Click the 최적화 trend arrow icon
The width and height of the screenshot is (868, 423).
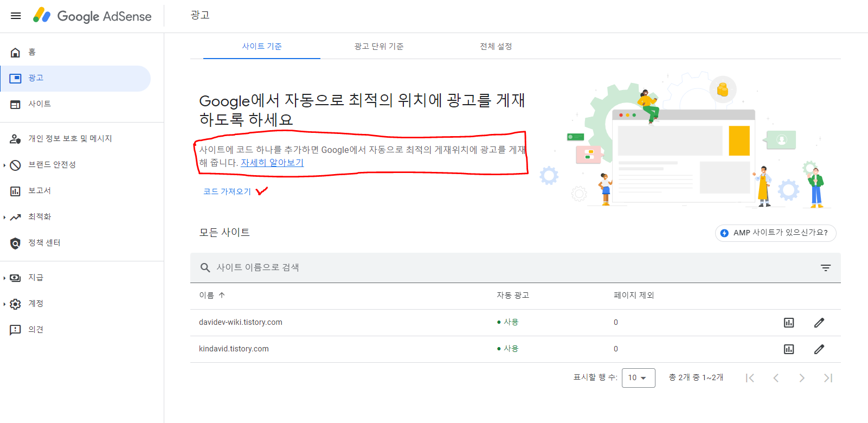(15, 217)
